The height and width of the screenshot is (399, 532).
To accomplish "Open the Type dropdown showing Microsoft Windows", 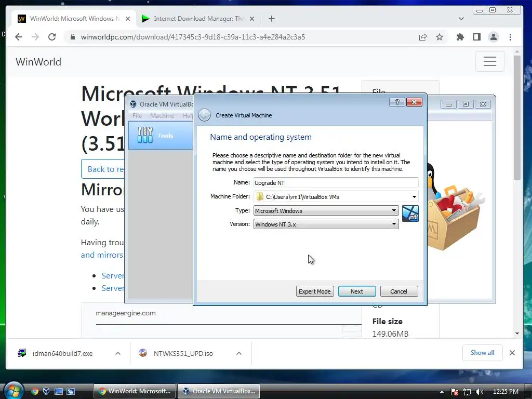I will (326, 211).
